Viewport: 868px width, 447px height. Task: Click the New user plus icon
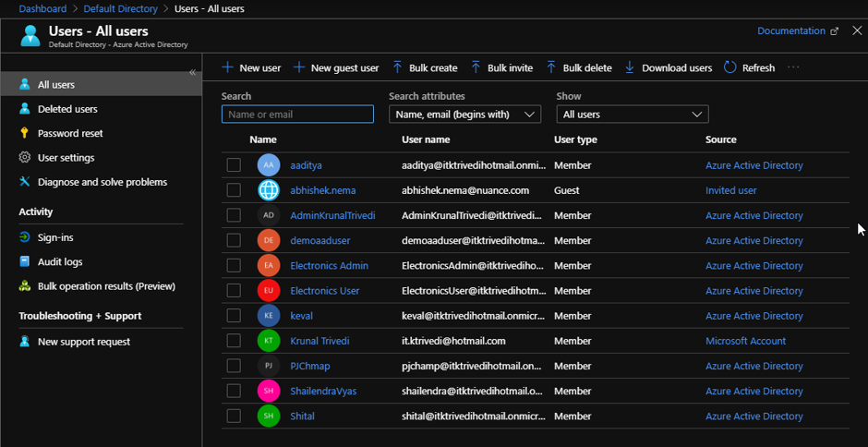(227, 67)
